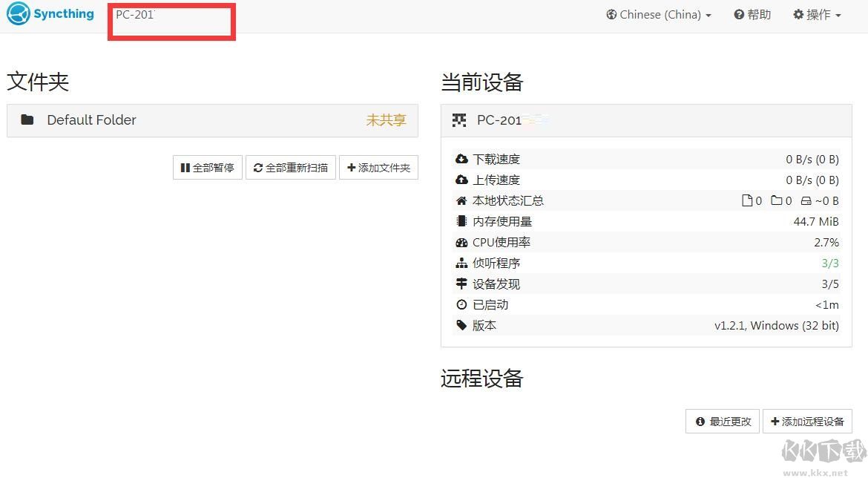Screen dimensions: 868x478
Task: Click the uptime clock icon beside 已启动
Action: pos(463,304)
